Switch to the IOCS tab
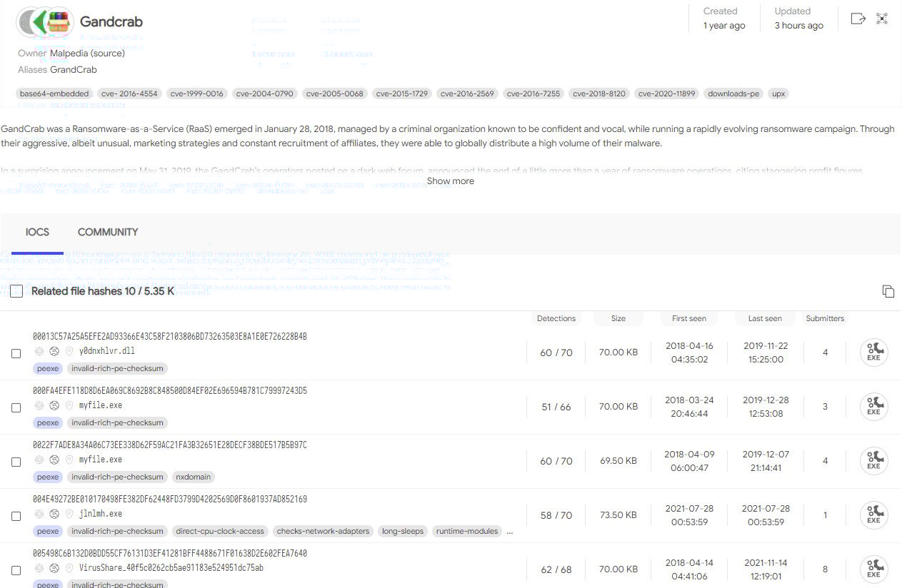 [37, 232]
